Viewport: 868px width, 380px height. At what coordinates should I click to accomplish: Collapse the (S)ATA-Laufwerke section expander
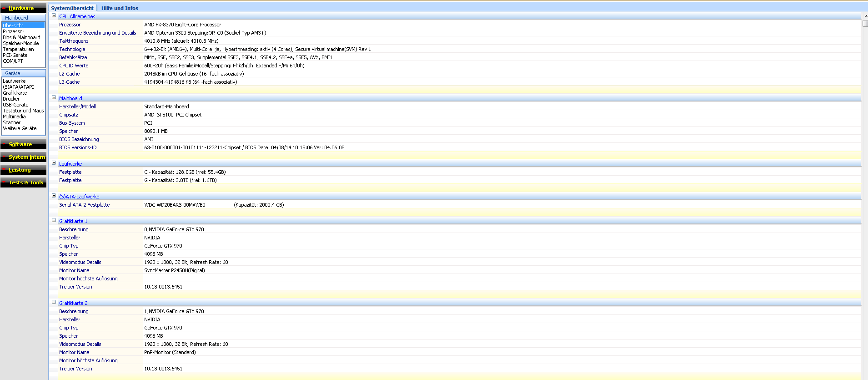(x=54, y=196)
